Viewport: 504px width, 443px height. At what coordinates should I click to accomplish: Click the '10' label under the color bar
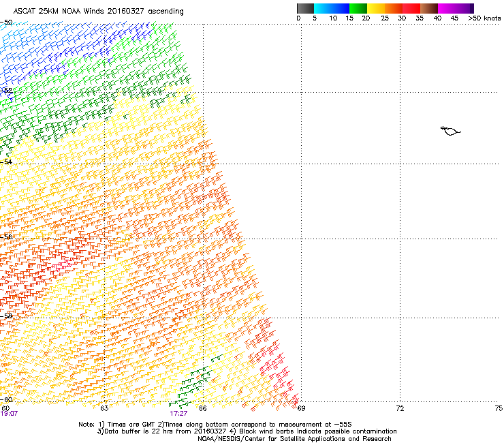tap(333, 18)
